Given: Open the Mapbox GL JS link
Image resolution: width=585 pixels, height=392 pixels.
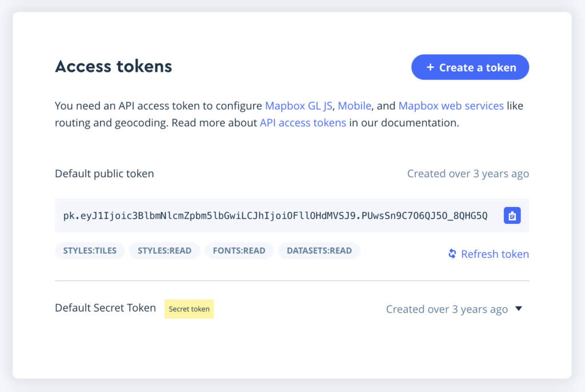Looking at the screenshot, I should coord(298,106).
